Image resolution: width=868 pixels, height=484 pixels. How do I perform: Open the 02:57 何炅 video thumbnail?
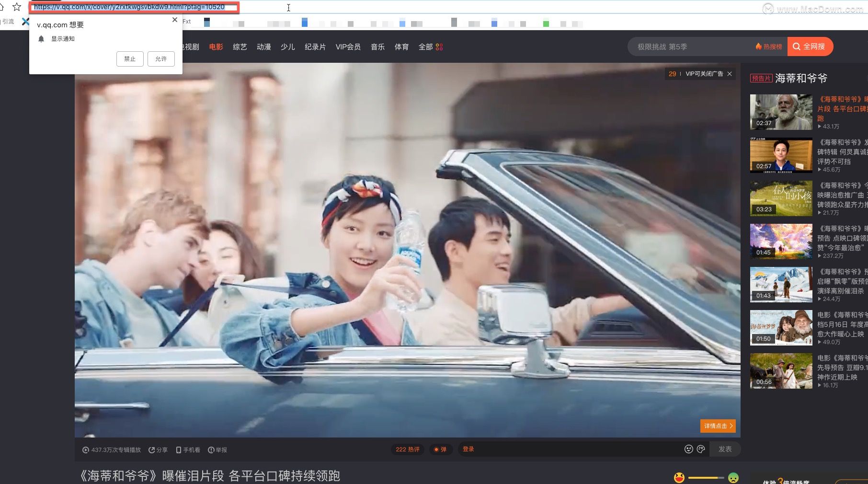781,155
